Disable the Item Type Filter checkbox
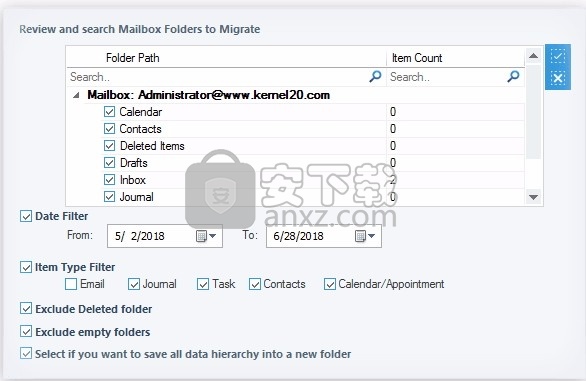 tap(26, 267)
